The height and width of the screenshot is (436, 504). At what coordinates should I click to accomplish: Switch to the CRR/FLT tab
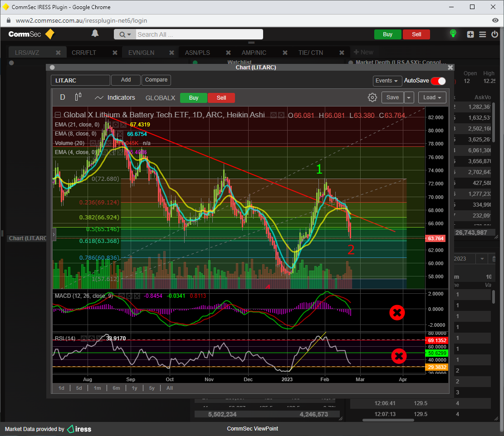84,53
